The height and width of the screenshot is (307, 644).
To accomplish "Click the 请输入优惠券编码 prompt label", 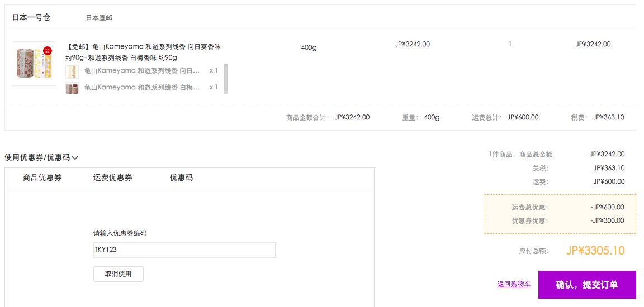I will coord(120,233).
